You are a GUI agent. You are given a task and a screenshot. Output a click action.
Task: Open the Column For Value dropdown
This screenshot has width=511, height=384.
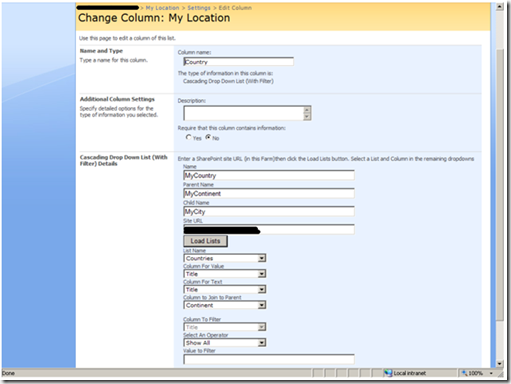[225, 274]
